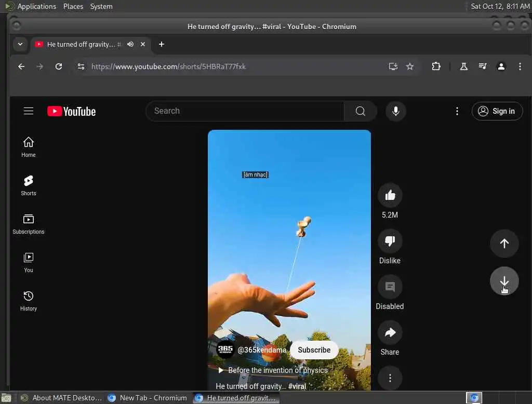Open Chrome Labs flask icon
532x404 pixels.
(464, 66)
